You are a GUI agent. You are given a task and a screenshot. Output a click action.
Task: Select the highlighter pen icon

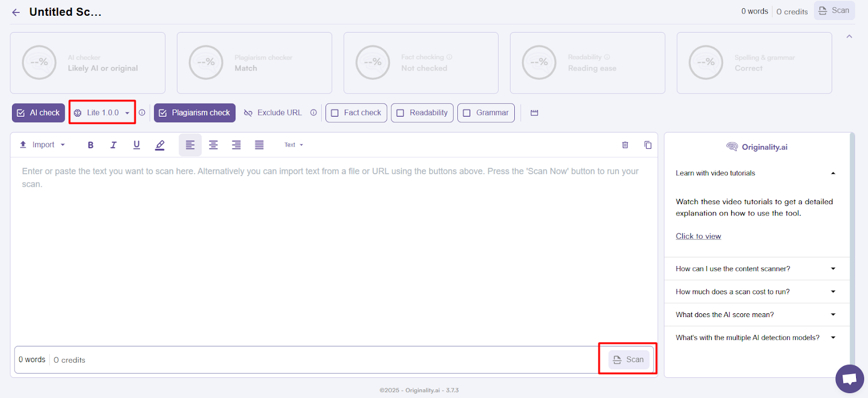[x=159, y=145]
